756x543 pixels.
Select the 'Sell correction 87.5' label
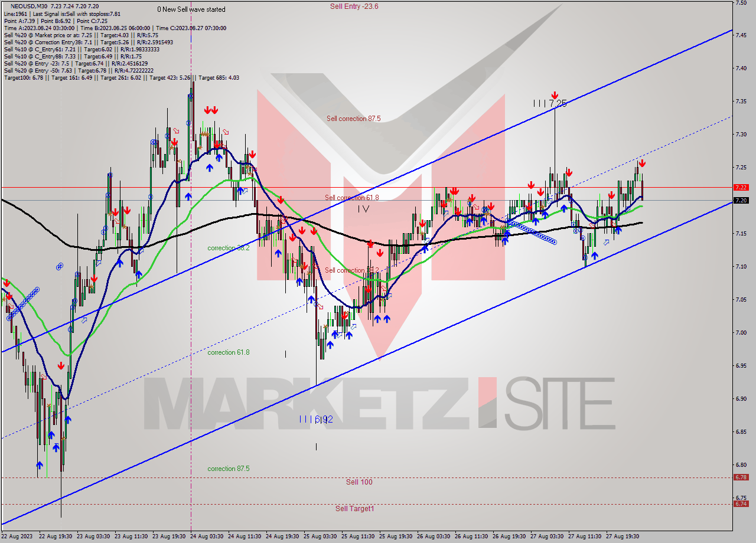[353, 119]
